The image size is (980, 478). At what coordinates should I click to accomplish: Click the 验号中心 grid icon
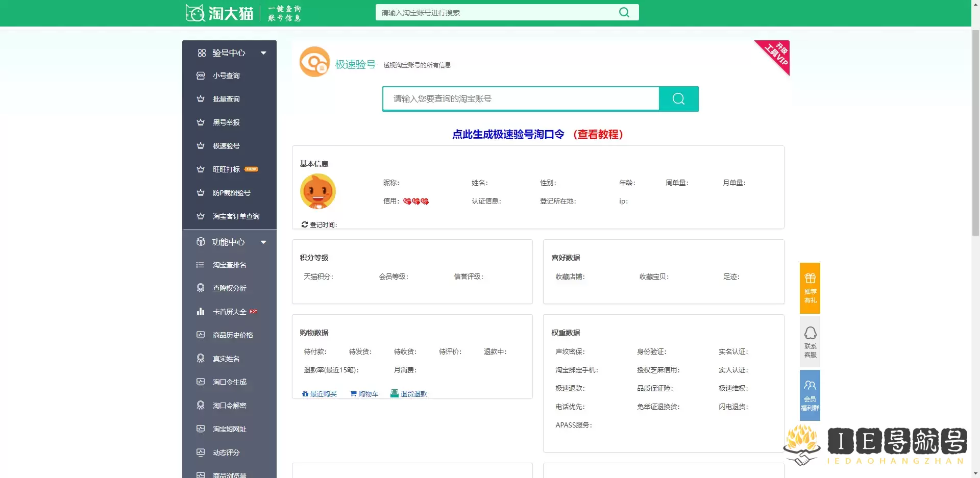[x=202, y=53]
